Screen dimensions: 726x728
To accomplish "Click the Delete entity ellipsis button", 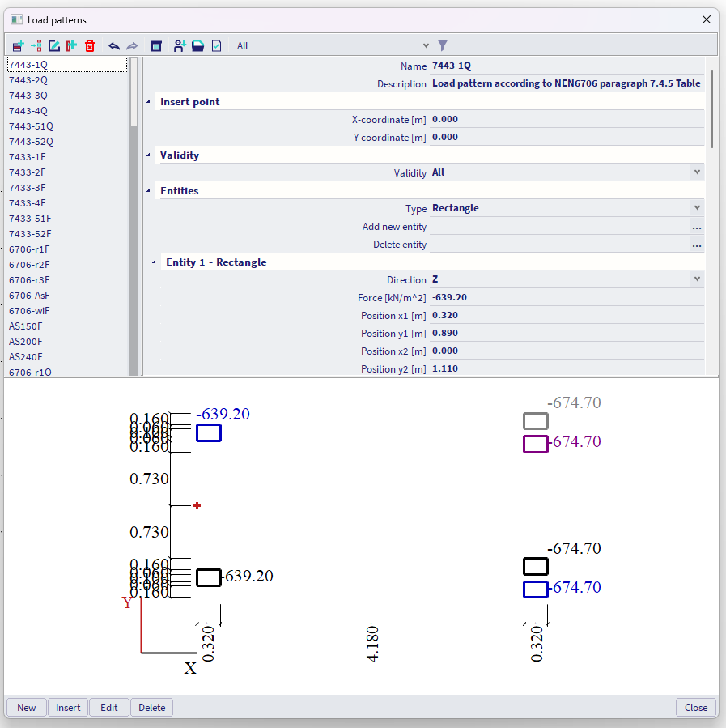I will 697,245.
